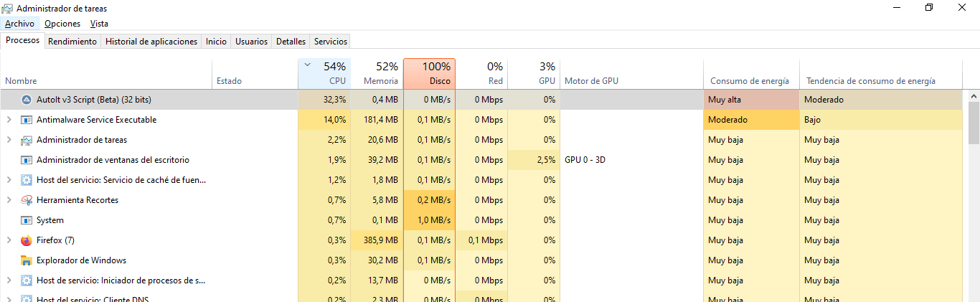Sort by the Disco column header
980x302 pixels.
429,75
